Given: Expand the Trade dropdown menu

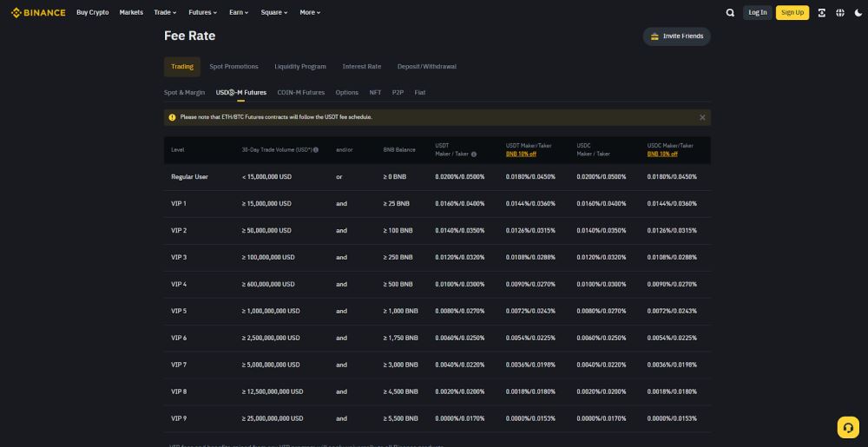Looking at the screenshot, I should click(x=166, y=12).
